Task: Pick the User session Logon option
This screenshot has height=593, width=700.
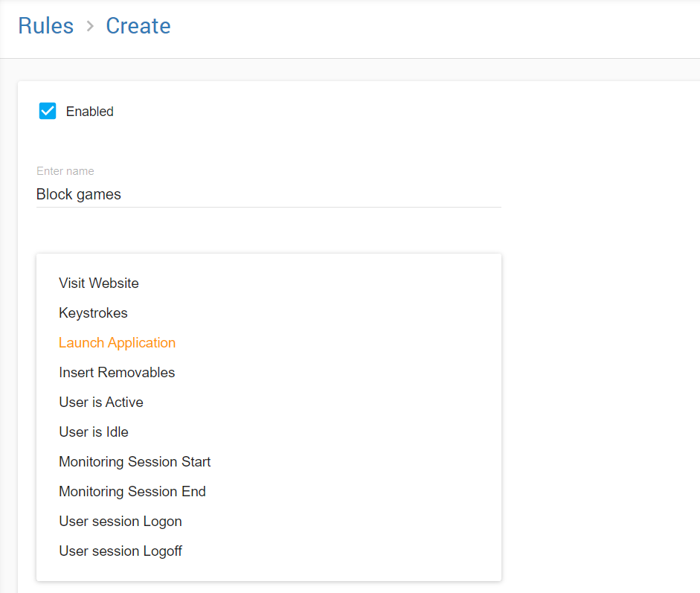Action: (121, 522)
